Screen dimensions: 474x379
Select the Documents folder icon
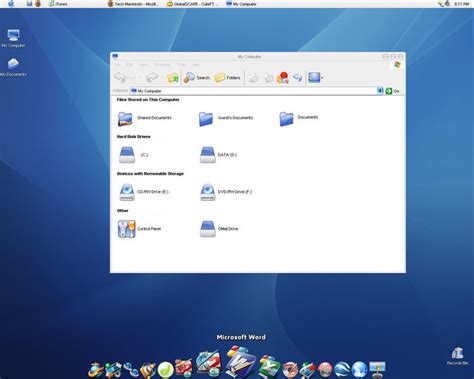click(286, 118)
